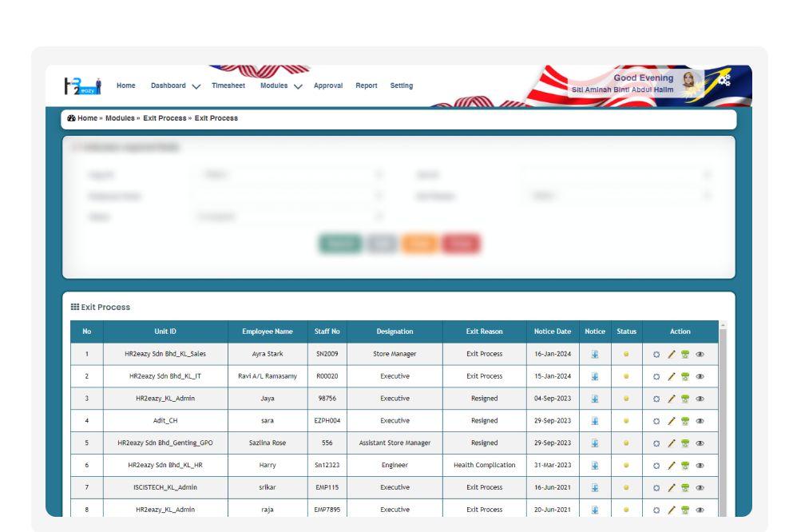Screen dimensions: 785x532
Task: Click the pencil edit icon for srikar
Action: (x=672, y=487)
